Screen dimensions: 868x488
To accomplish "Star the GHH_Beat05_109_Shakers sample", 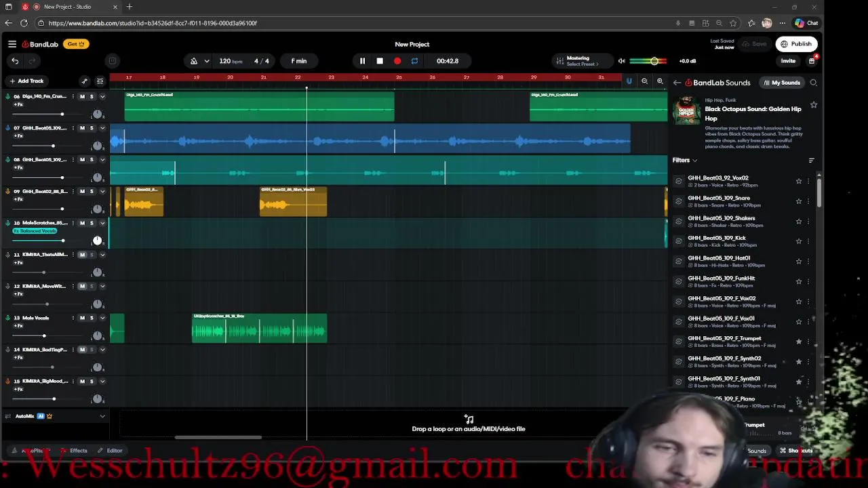I will coord(799,221).
